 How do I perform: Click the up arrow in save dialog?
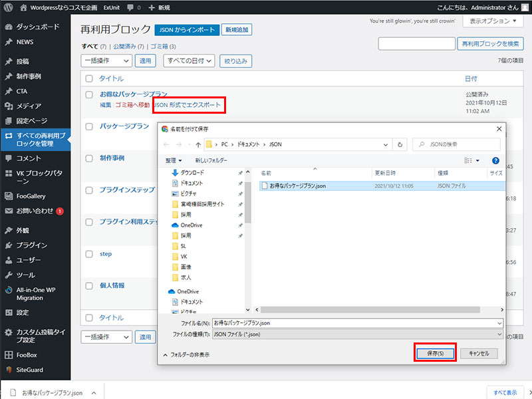click(198, 144)
